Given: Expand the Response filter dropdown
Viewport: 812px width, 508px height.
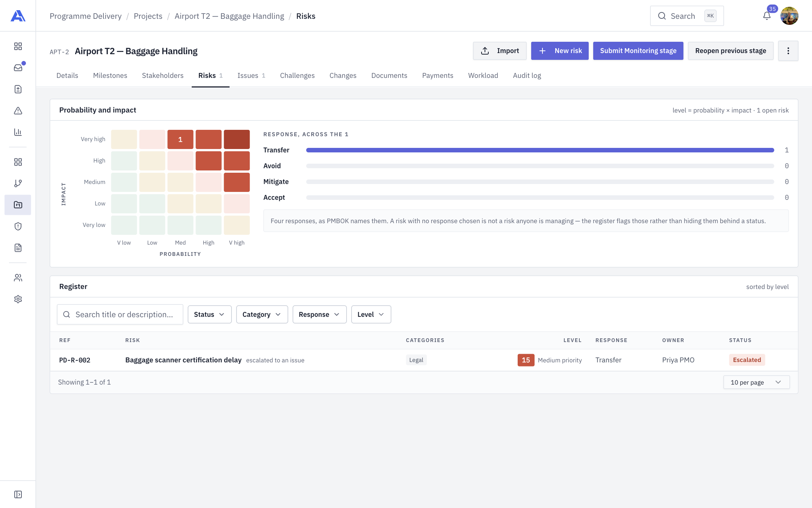Looking at the screenshot, I should [319, 314].
